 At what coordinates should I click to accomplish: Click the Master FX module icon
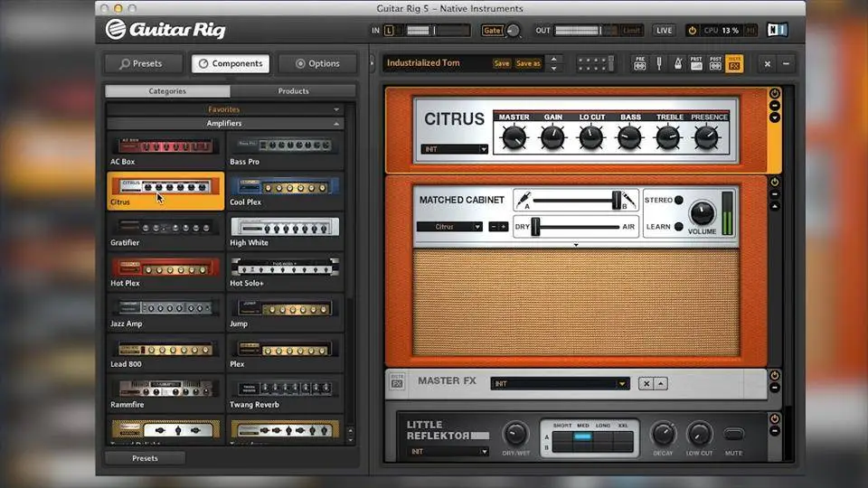click(x=397, y=381)
